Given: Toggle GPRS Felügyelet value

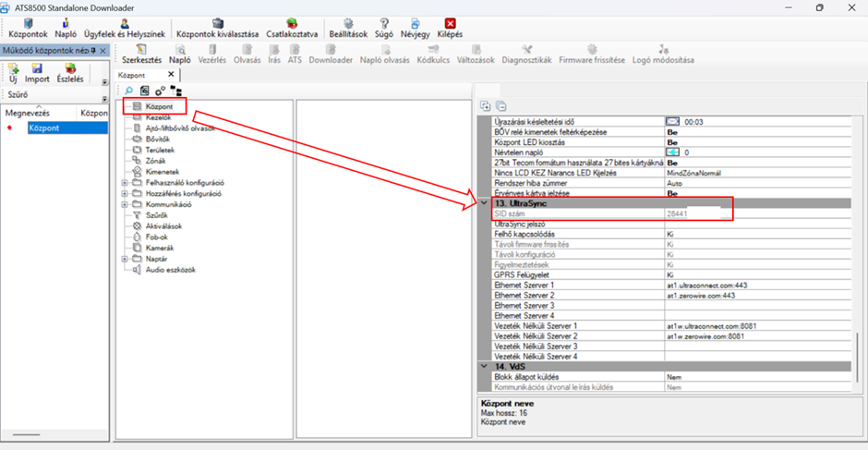Looking at the screenshot, I should [757, 275].
